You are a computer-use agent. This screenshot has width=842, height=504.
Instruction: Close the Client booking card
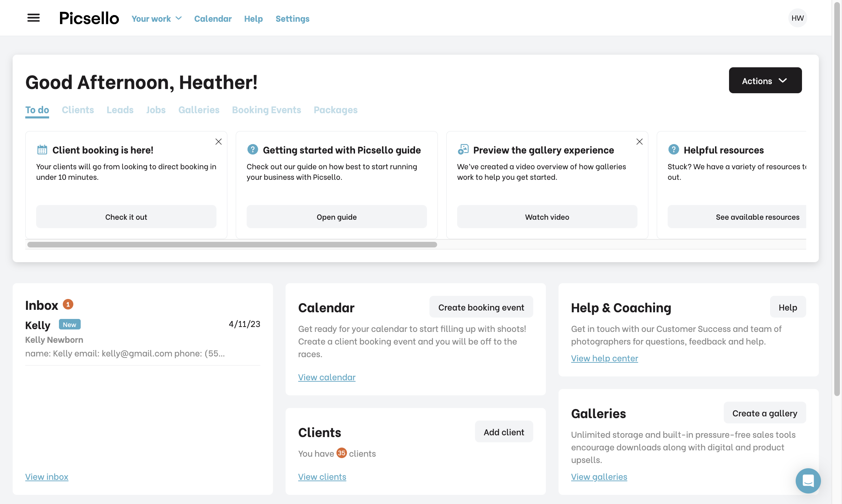[219, 142]
